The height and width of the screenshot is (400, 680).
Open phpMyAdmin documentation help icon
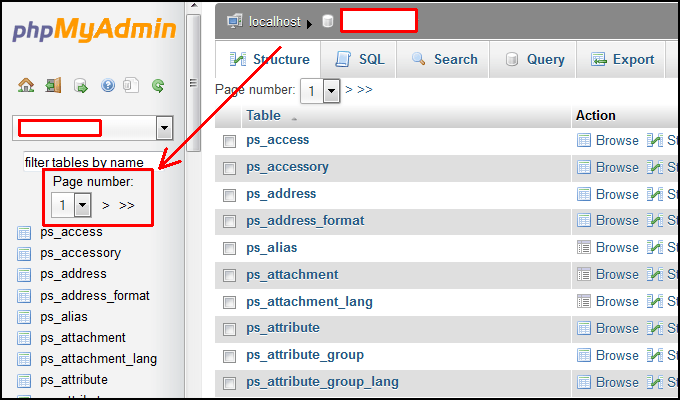pyautogui.click(x=108, y=85)
